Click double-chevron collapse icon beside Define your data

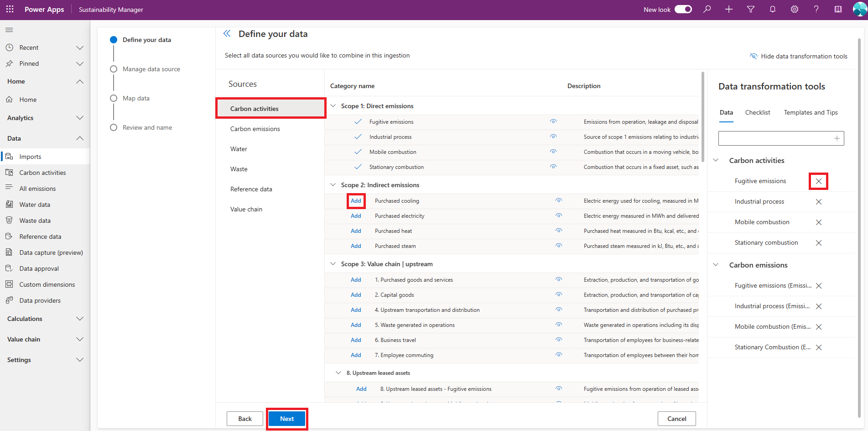[x=227, y=34]
